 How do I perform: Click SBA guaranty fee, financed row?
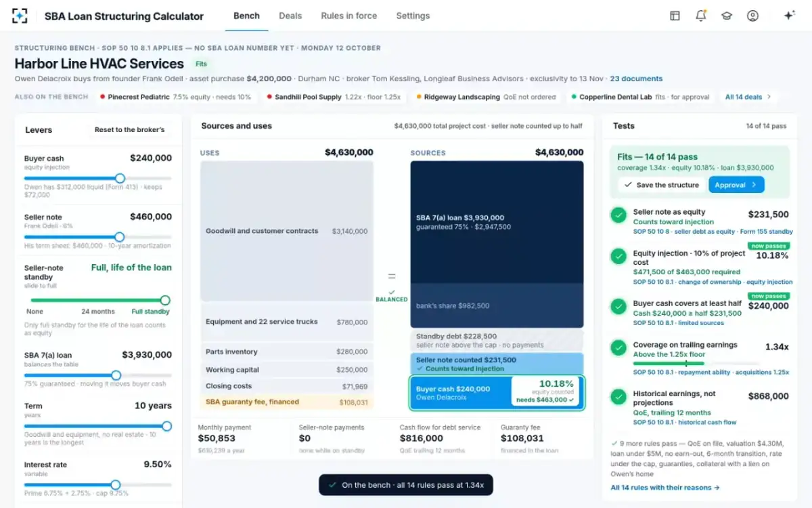click(x=286, y=402)
